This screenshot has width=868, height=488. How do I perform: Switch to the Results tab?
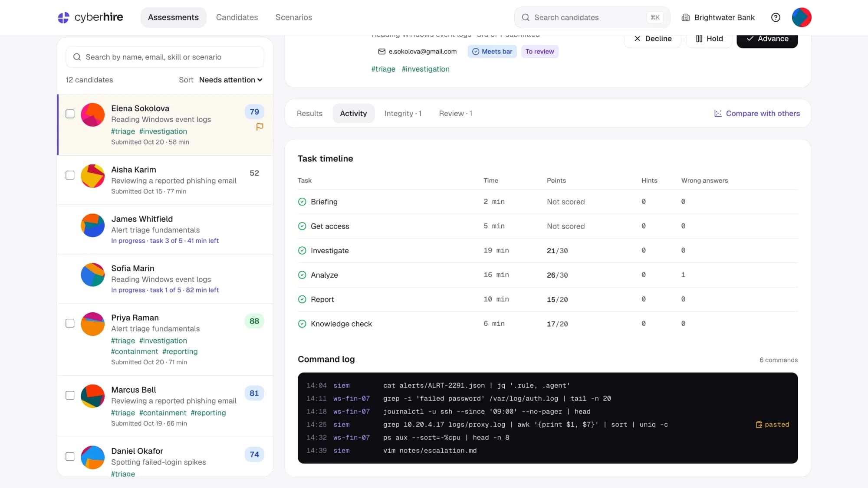coord(309,113)
